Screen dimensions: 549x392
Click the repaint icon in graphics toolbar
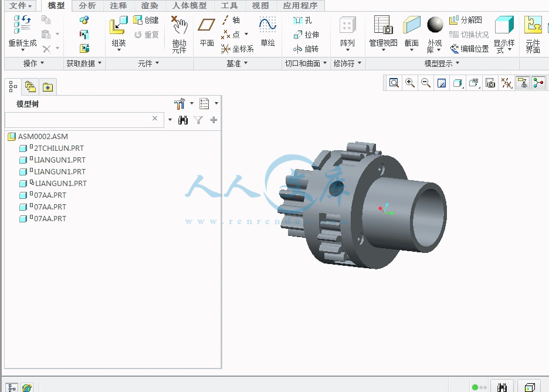pyautogui.click(x=442, y=83)
